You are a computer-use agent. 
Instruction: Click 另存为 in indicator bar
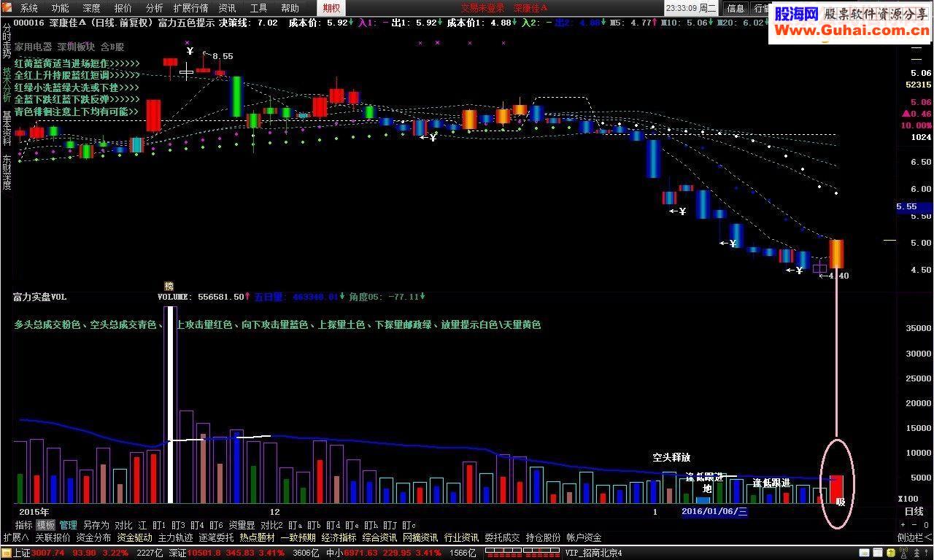pos(96,525)
